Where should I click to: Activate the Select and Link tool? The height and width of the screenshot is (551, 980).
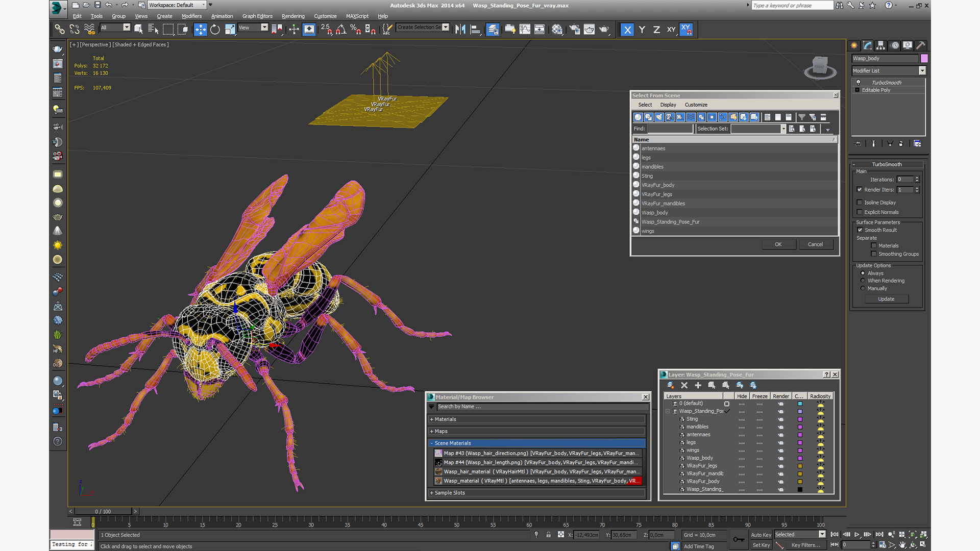point(60,29)
